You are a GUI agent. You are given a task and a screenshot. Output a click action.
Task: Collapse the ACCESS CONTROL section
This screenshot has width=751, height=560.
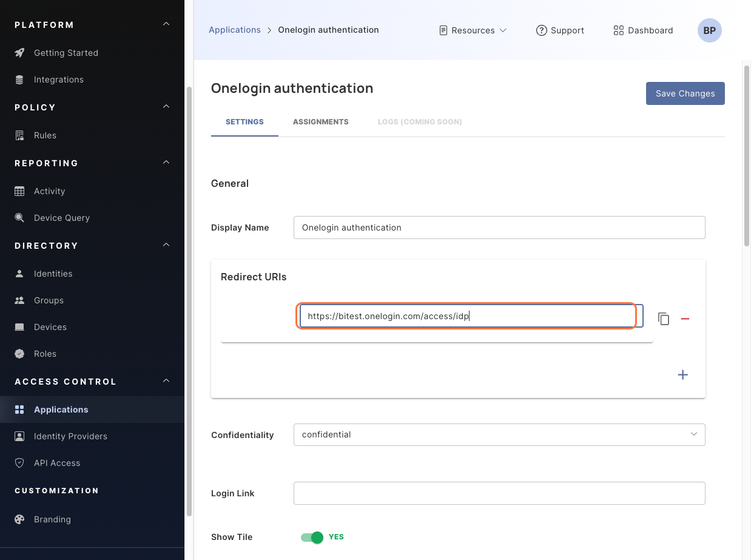coord(166,381)
